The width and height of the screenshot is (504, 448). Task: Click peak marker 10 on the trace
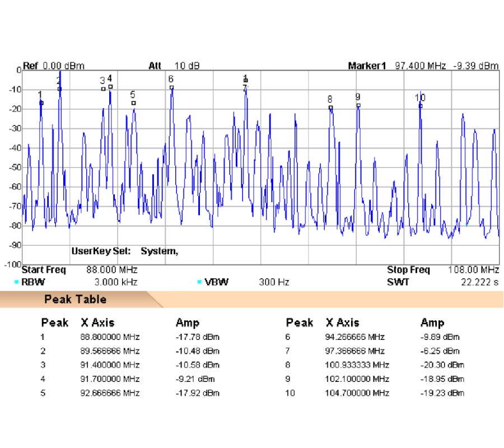click(421, 105)
